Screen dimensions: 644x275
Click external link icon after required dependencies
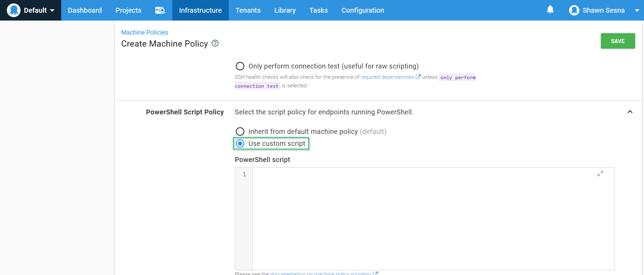418,77
